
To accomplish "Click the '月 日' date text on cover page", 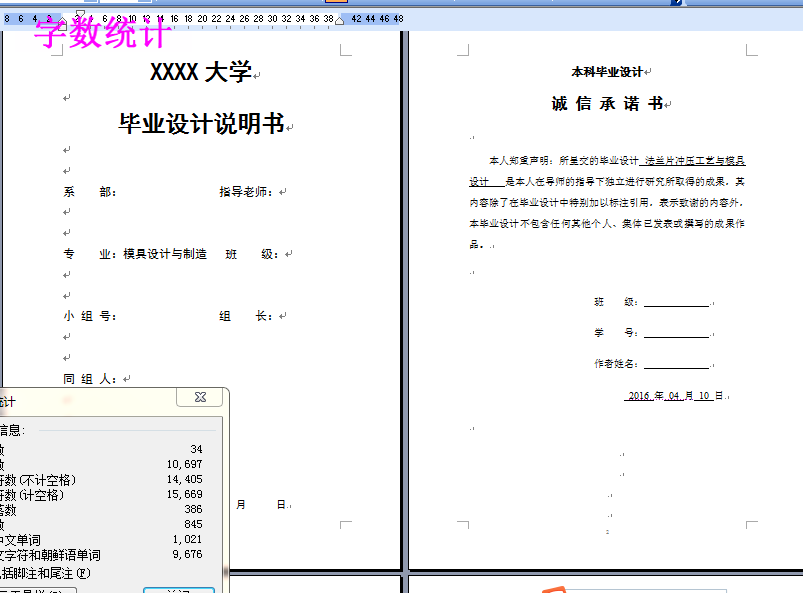I will (261, 505).
